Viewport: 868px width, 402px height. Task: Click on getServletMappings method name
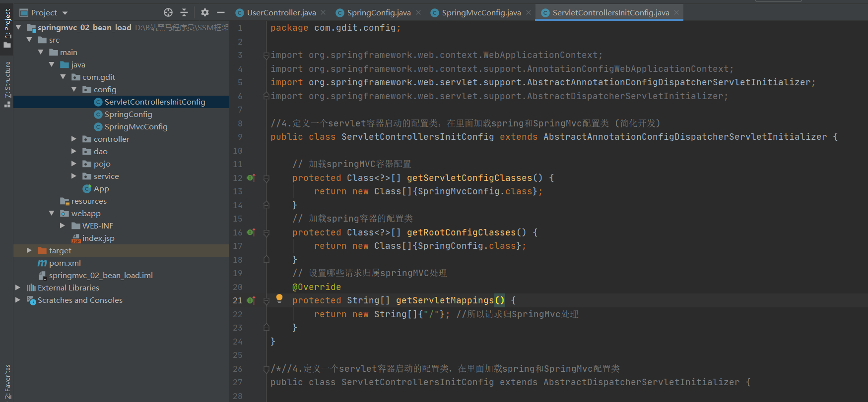[445, 300]
